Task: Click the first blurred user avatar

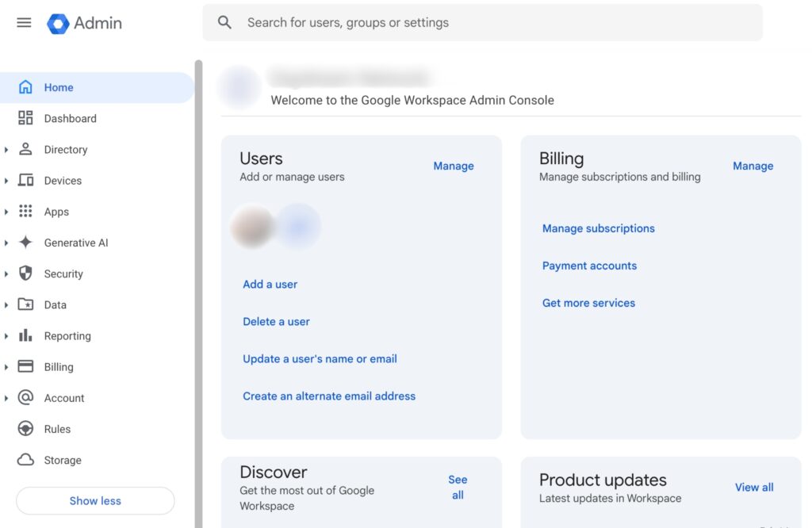Action: pyautogui.click(x=253, y=227)
